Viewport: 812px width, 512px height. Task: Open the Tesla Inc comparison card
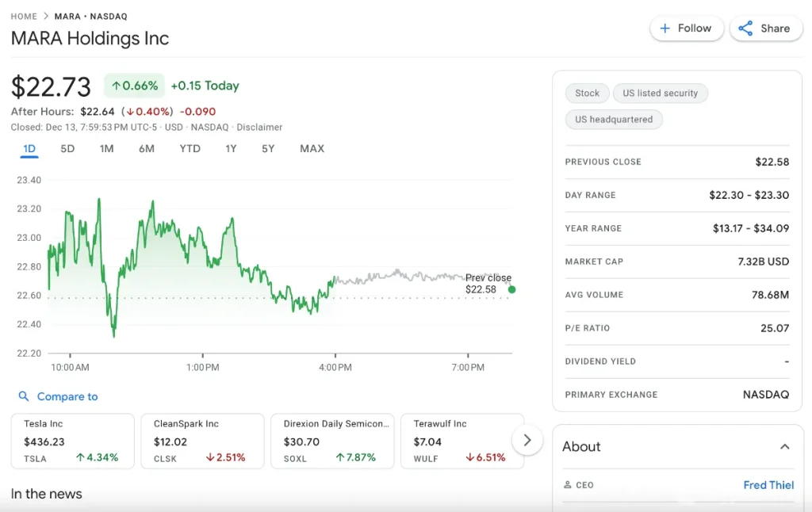72,441
